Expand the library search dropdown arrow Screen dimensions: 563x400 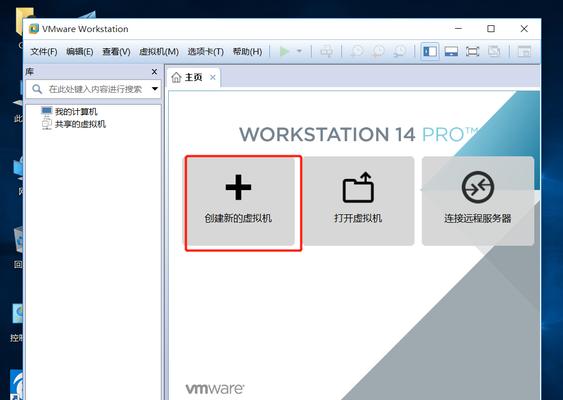(x=155, y=89)
